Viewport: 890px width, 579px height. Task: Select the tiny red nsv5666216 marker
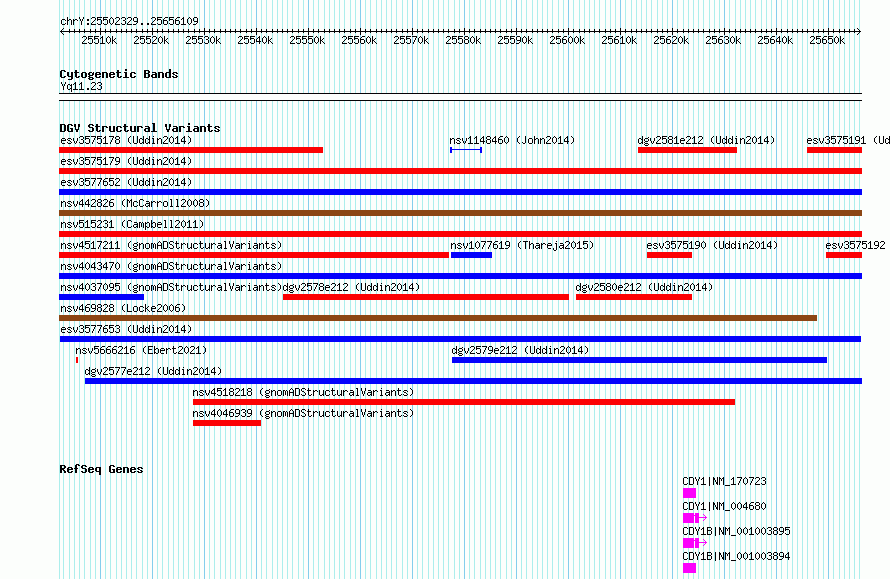(77, 360)
